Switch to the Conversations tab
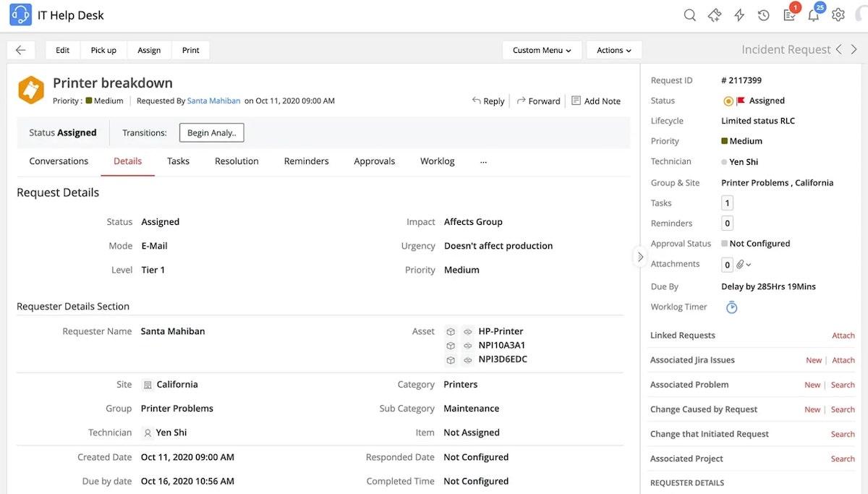This screenshot has height=494, width=868. point(59,161)
